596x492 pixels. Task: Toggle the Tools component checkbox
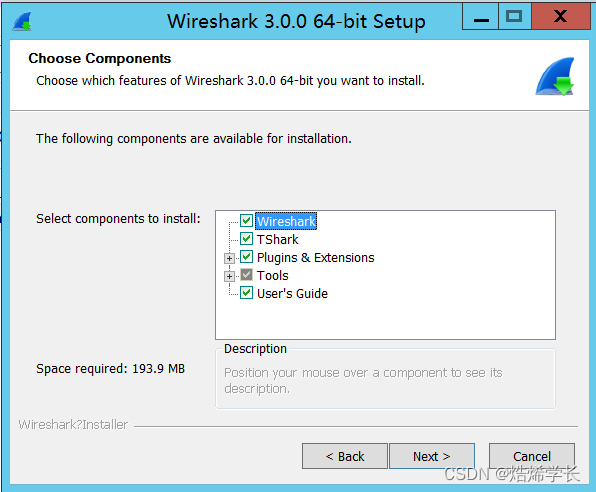pos(246,275)
